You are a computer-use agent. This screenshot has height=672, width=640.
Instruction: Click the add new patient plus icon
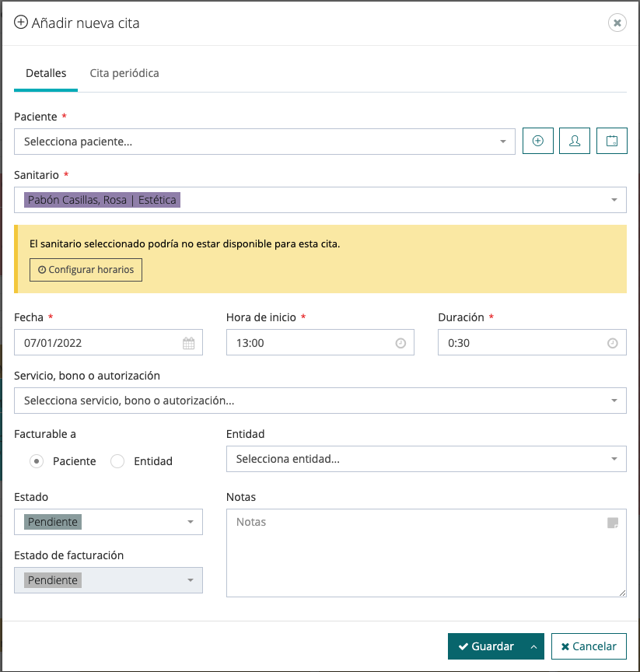pyautogui.click(x=537, y=142)
